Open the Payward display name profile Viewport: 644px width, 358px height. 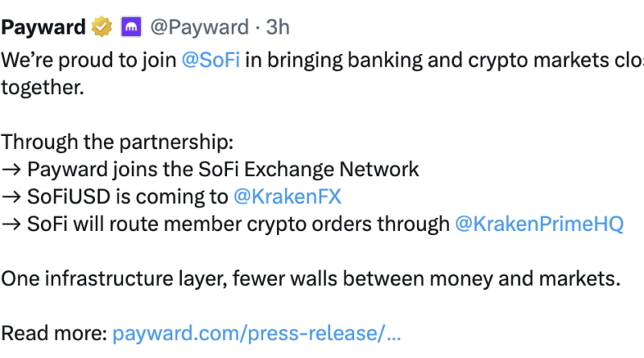[43, 27]
